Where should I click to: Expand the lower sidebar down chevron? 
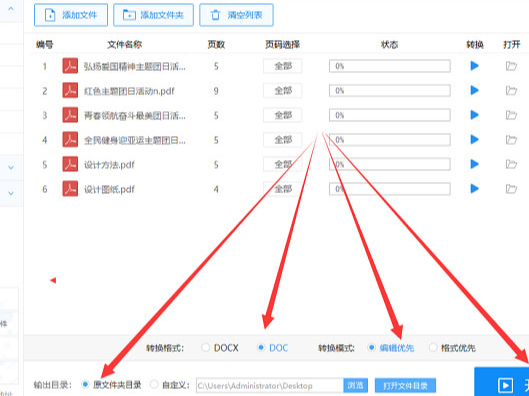coord(11,193)
